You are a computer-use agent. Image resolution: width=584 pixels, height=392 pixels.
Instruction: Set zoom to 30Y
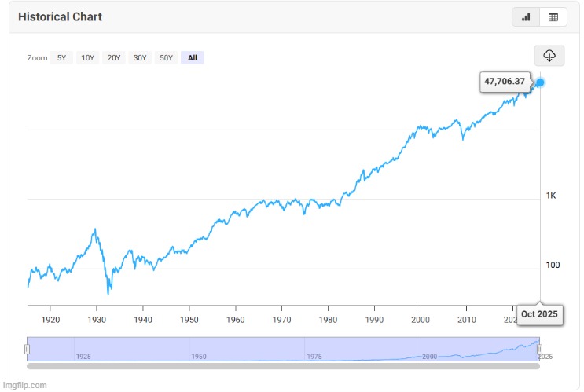tap(140, 57)
